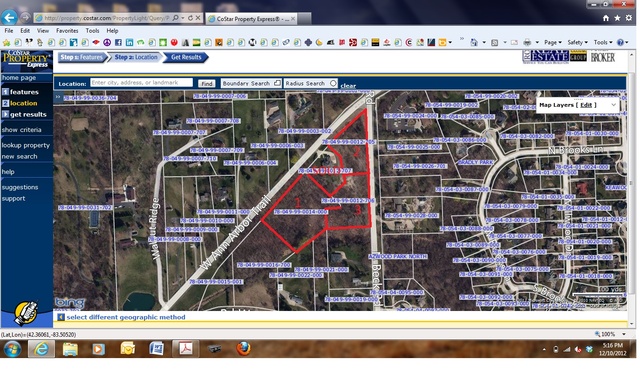Click the suggestions sidebar link
The image size is (640, 373).
coord(20,187)
